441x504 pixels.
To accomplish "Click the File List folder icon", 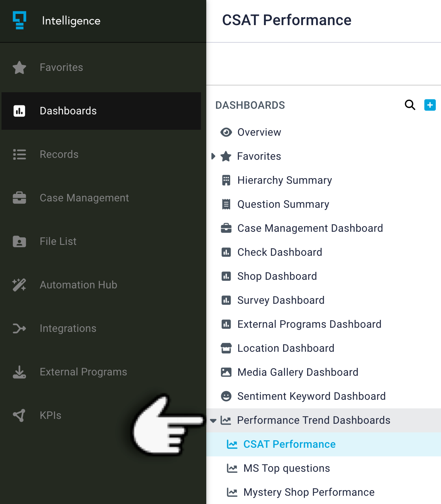I will [x=19, y=241].
